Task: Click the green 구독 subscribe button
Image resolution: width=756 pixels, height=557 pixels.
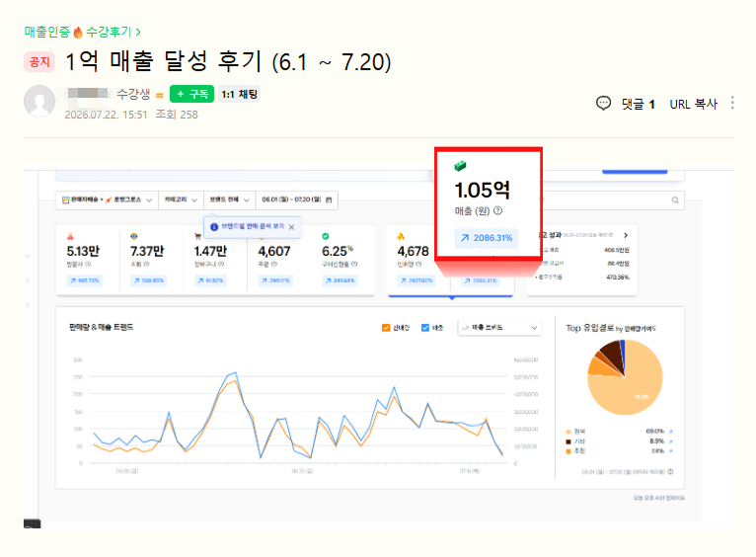Action: (191, 94)
